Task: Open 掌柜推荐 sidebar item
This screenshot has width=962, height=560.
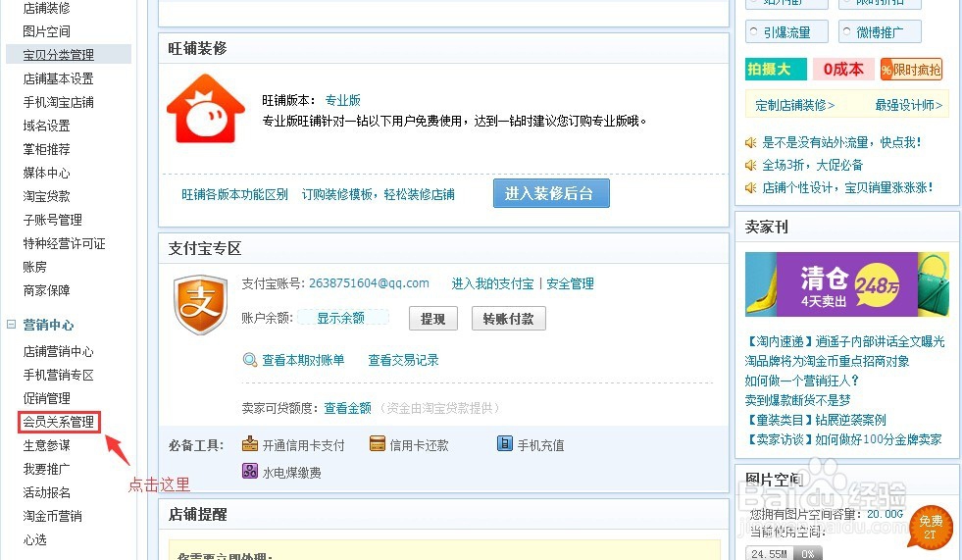Action: (47, 149)
